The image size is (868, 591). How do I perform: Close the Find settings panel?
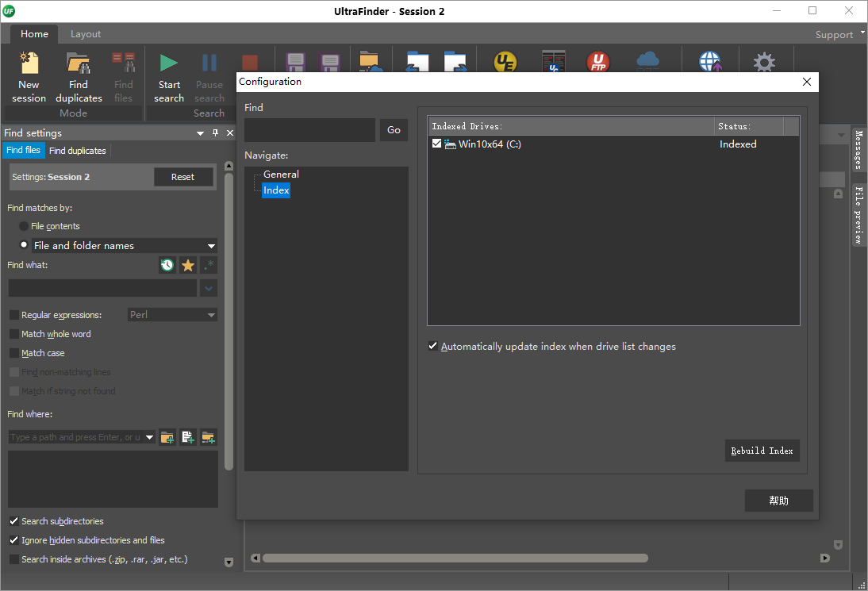click(x=230, y=132)
